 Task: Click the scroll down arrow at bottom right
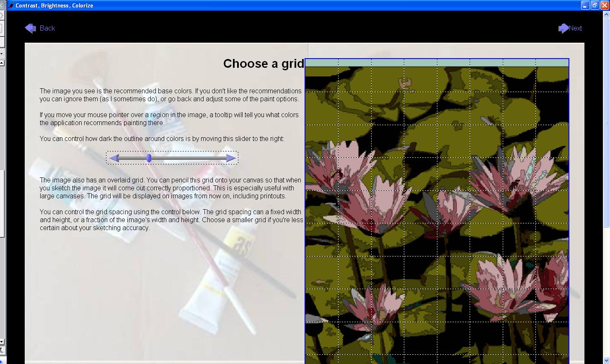tap(607, 360)
